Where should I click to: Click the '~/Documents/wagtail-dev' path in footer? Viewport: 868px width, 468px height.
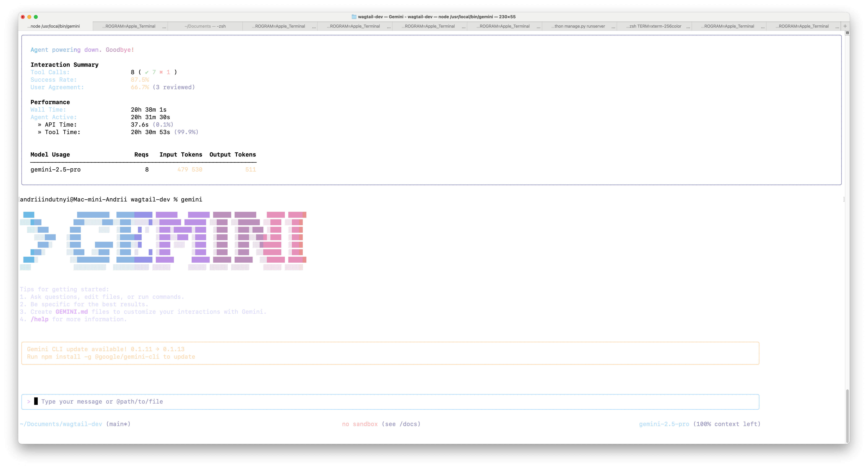coord(61,424)
